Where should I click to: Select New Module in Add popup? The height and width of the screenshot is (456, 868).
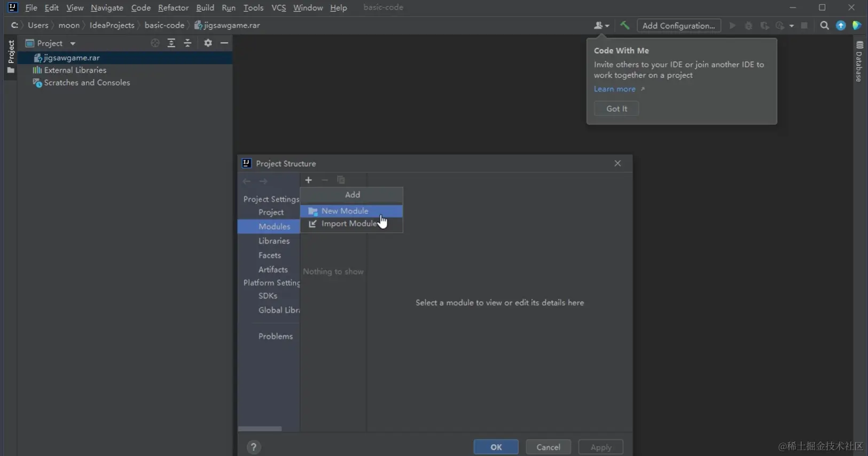click(351, 211)
